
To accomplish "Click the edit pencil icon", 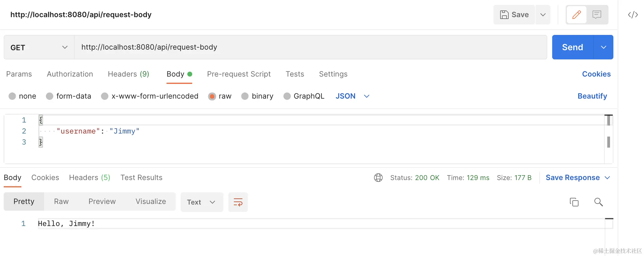I will click(x=576, y=14).
